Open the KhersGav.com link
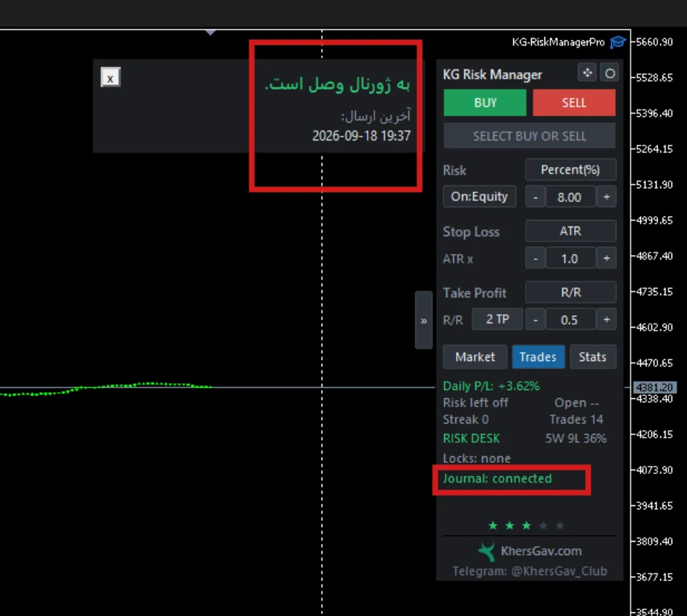The width and height of the screenshot is (687, 616). pyautogui.click(x=541, y=551)
